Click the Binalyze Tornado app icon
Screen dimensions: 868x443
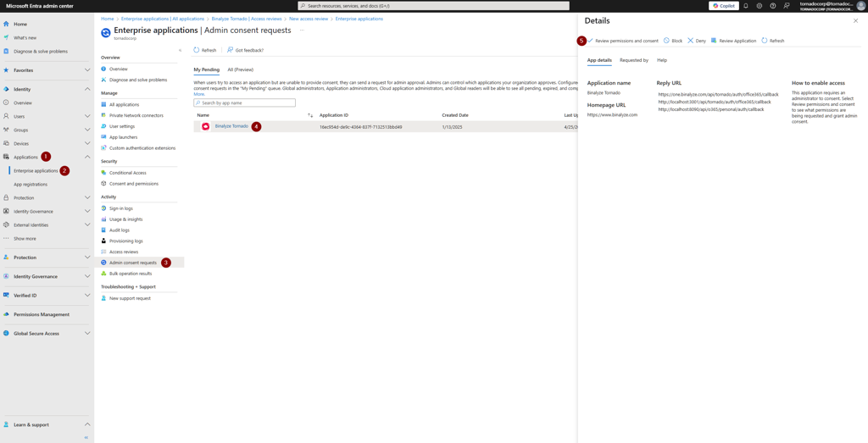coord(205,126)
